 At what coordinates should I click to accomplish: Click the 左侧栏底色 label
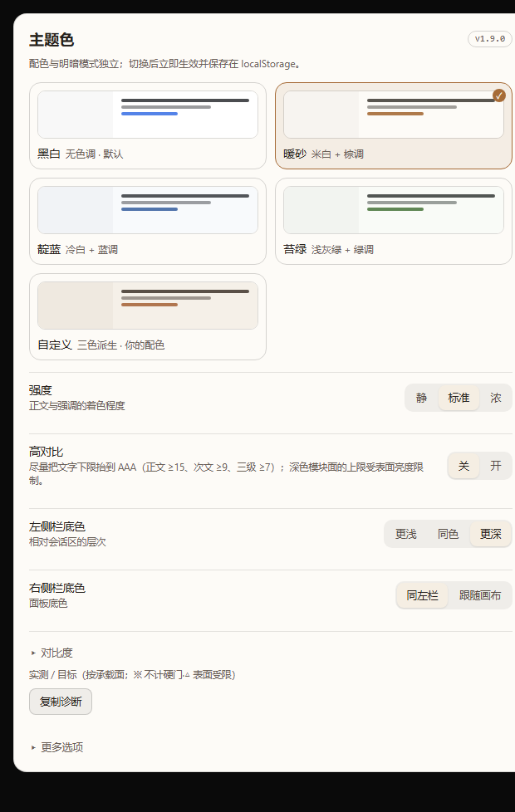click(x=57, y=526)
